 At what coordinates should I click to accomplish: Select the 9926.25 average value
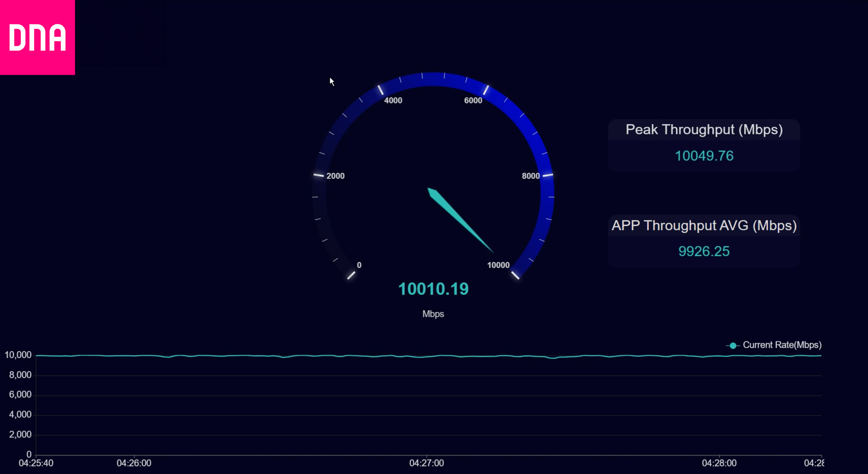coord(704,252)
